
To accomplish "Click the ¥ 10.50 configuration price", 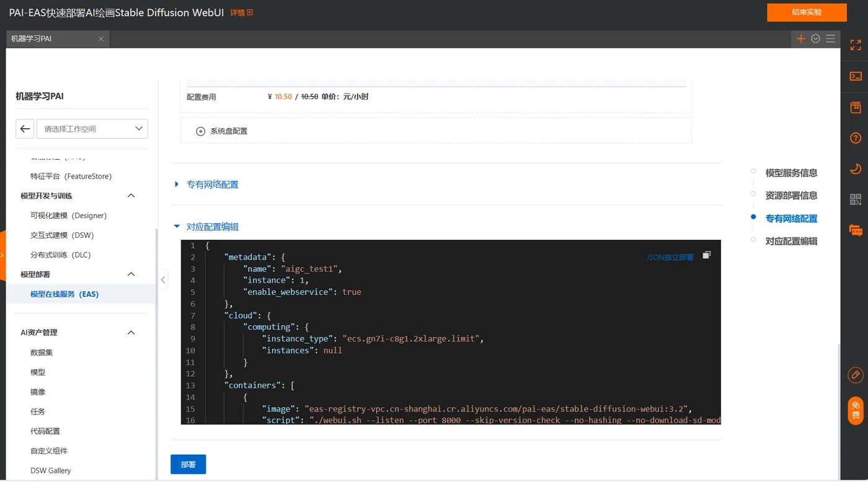I will [280, 97].
